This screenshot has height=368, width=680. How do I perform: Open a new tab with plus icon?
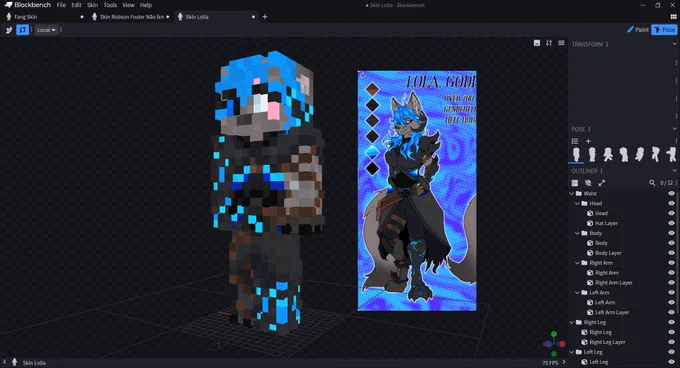pyautogui.click(x=265, y=17)
